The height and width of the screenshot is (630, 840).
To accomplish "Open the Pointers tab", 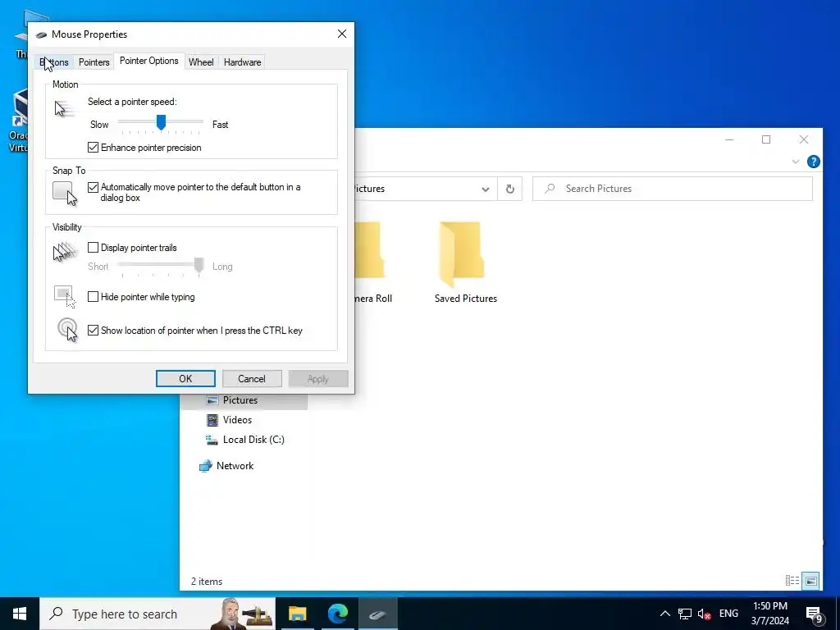I will 94,62.
